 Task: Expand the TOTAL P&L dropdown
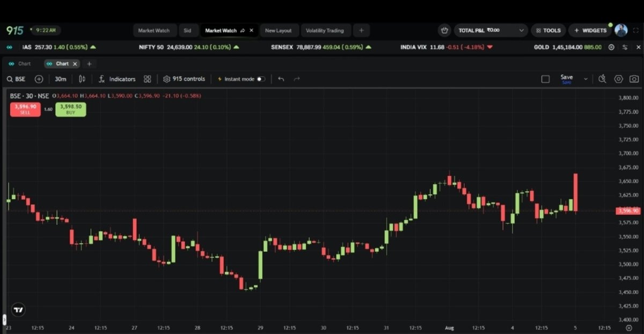(491, 31)
